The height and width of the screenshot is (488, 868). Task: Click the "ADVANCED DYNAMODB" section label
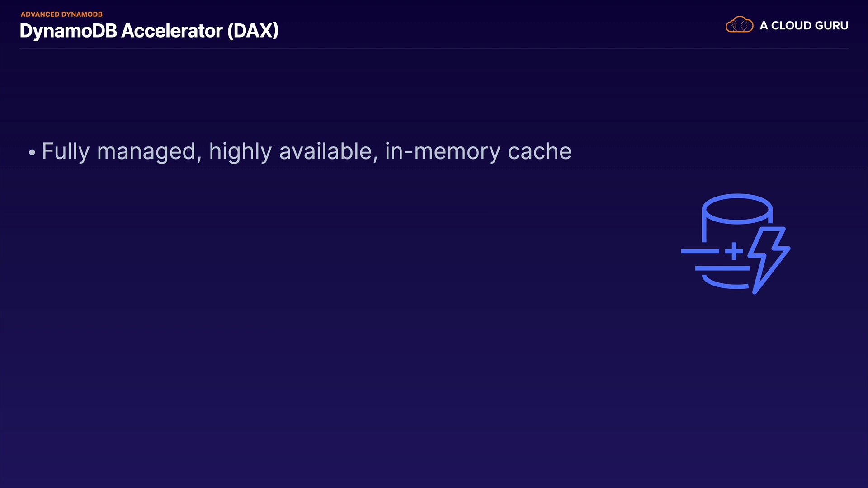pos(61,14)
